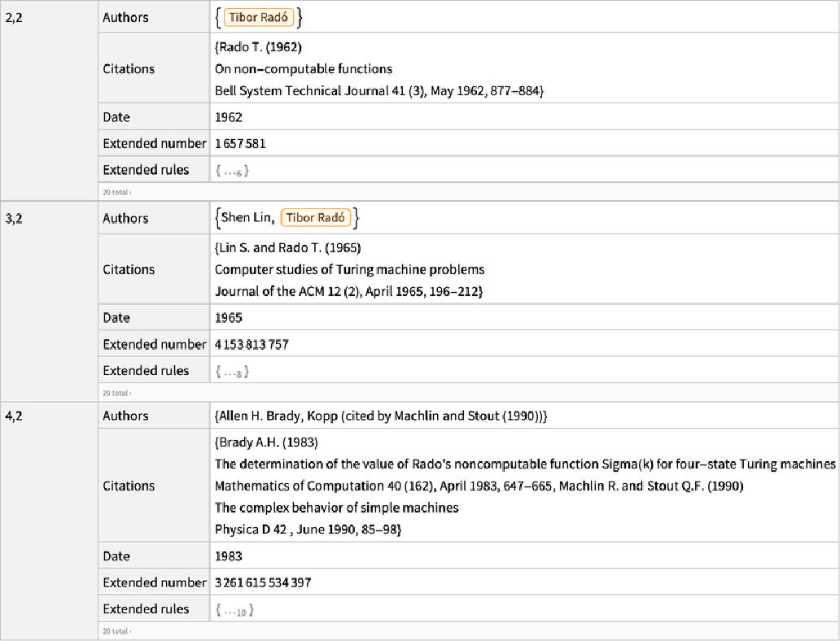
Task: Click the Date value 1965
Action: tap(229, 318)
